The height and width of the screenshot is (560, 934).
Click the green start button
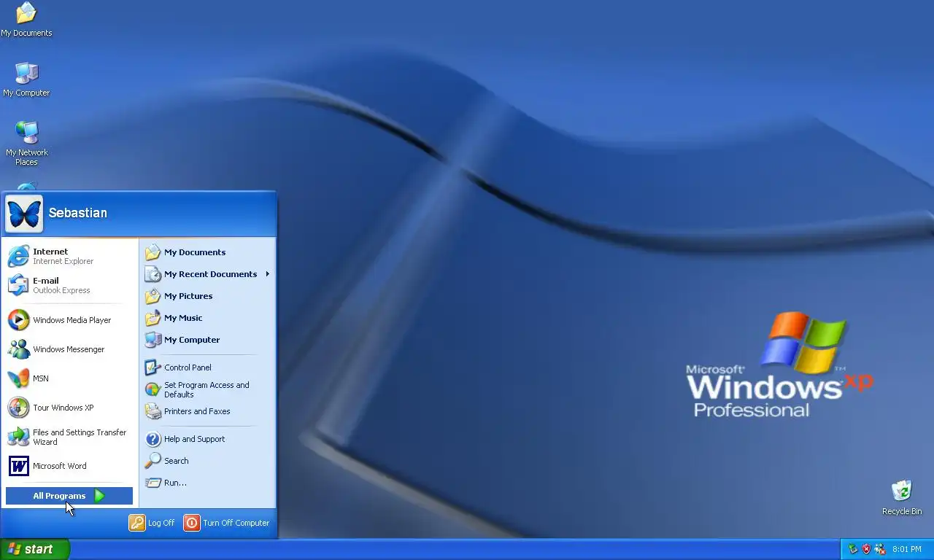(34, 549)
